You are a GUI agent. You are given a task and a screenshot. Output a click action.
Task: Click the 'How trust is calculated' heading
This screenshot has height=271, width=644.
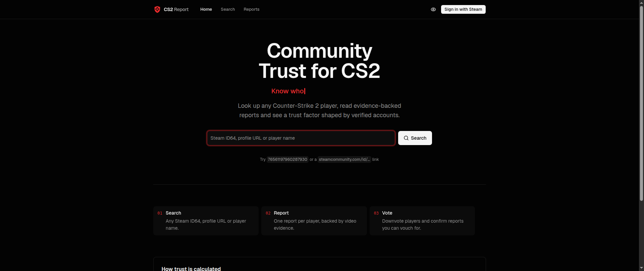click(x=191, y=269)
